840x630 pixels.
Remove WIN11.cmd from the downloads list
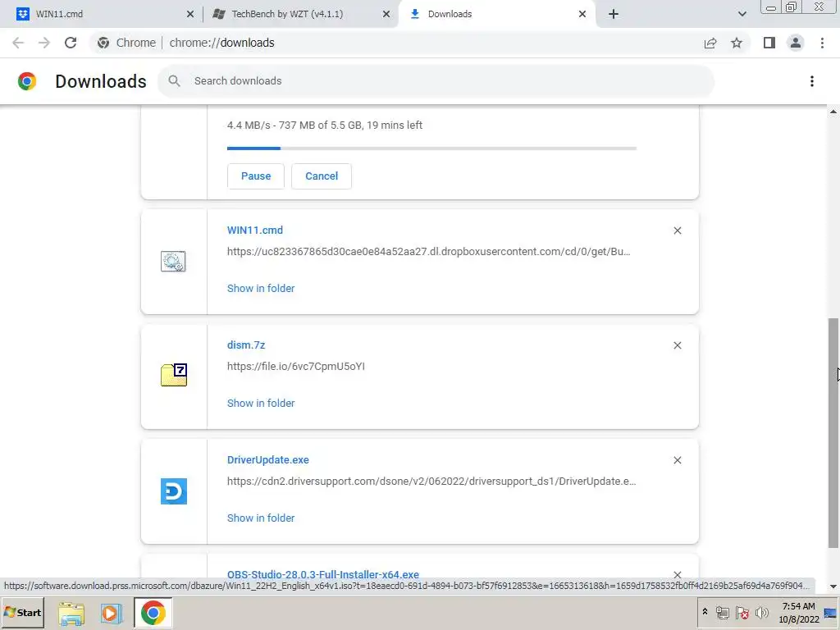[677, 231]
